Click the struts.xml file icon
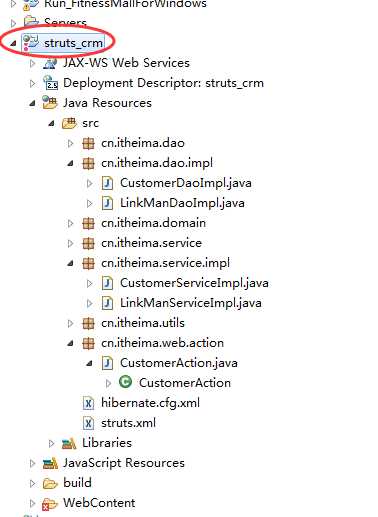The width and height of the screenshot is (378, 517). (x=88, y=423)
